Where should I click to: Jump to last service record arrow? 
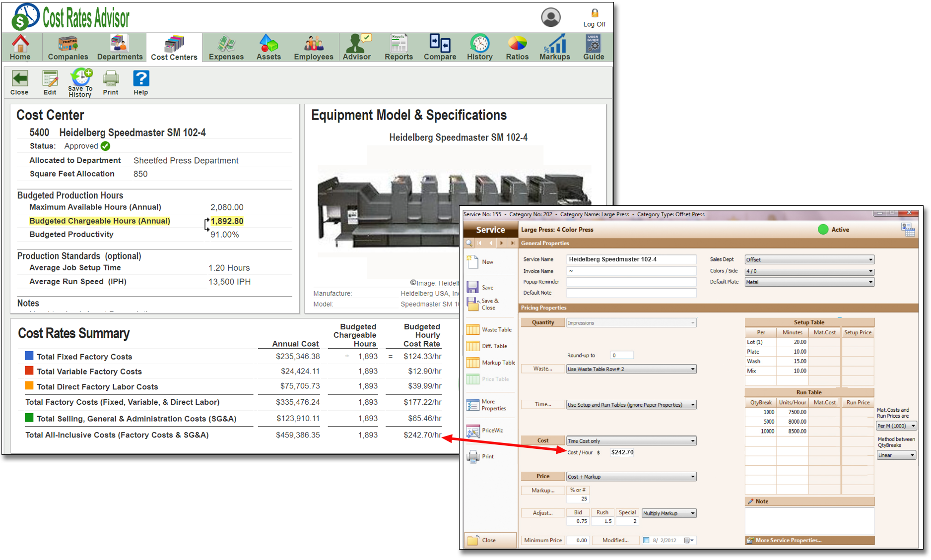[x=513, y=243]
